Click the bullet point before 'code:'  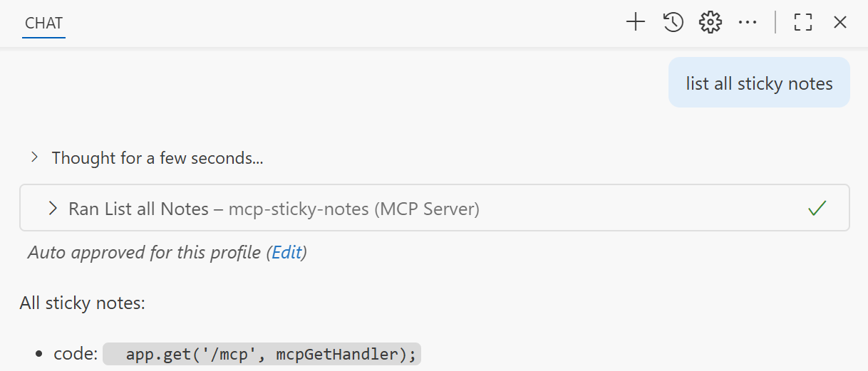40,355
